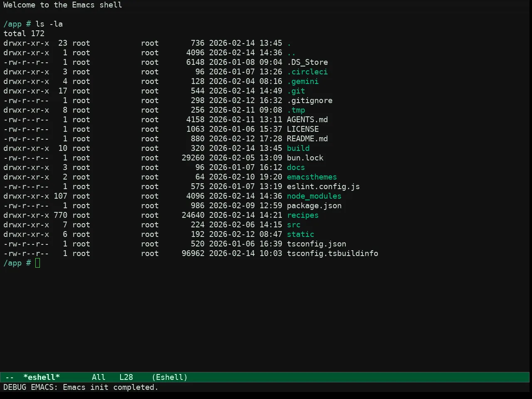Click the 24640 size of recipes
The width and height of the screenshot is (532, 399).
tap(193, 215)
